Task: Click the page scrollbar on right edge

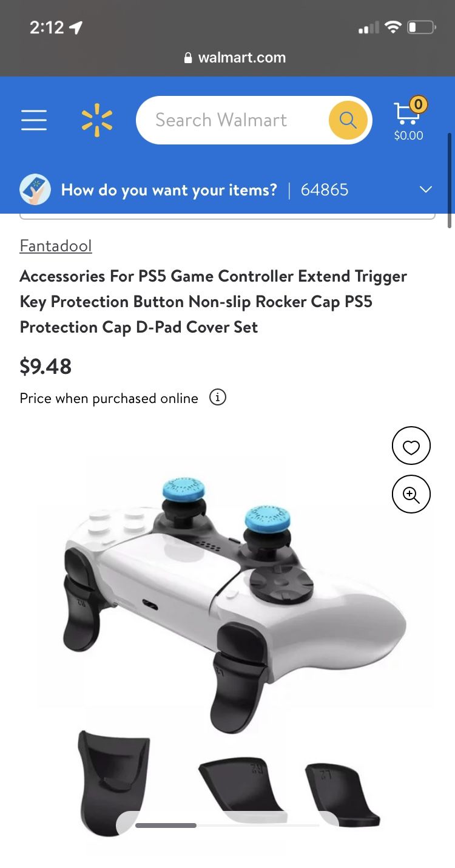Action: click(x=450, y=181)
